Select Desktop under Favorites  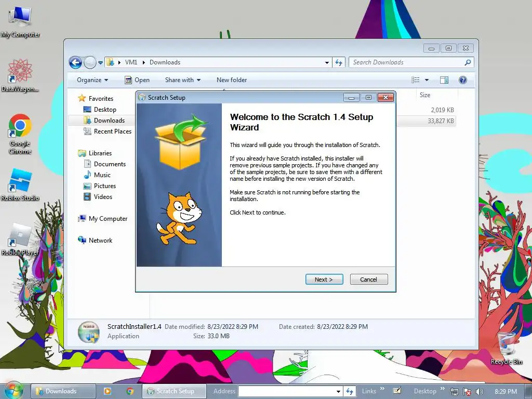[x=105, y=110]
